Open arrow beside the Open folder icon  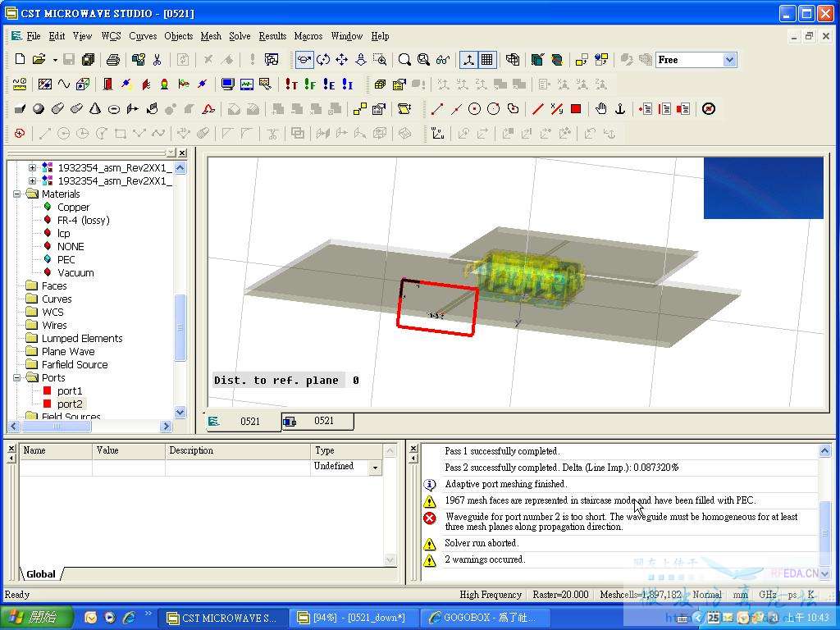55,59
